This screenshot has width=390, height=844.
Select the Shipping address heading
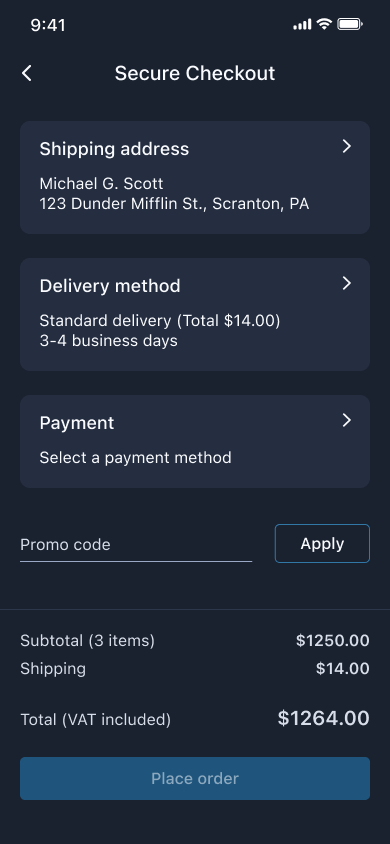click(114, 149)
